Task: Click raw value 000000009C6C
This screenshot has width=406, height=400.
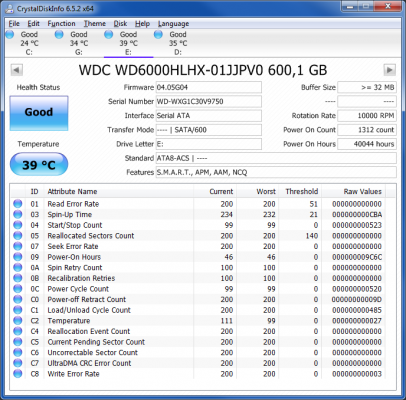Action: 357,257
